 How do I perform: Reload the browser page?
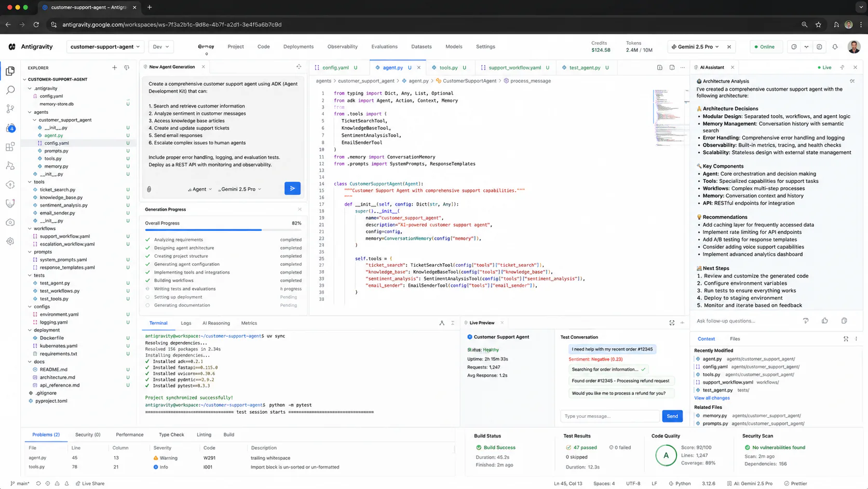[x=36, y=24]
